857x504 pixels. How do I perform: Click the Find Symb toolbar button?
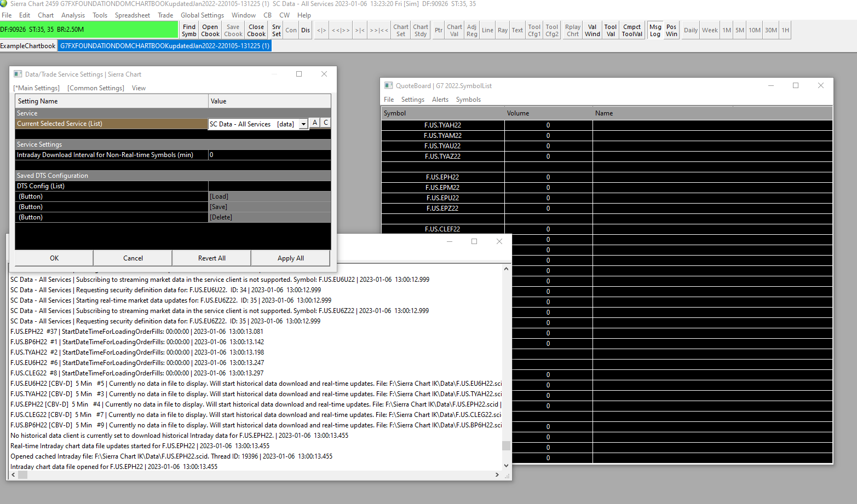[x=189, y=31]
